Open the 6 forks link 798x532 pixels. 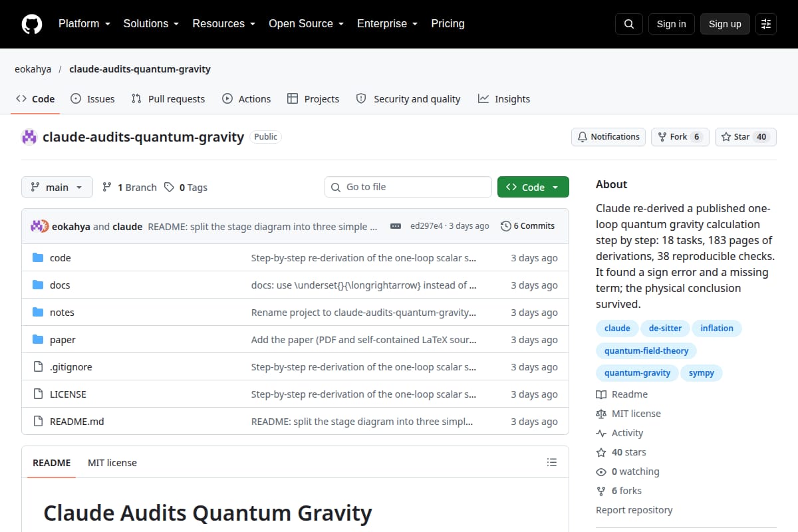[619, 491]
